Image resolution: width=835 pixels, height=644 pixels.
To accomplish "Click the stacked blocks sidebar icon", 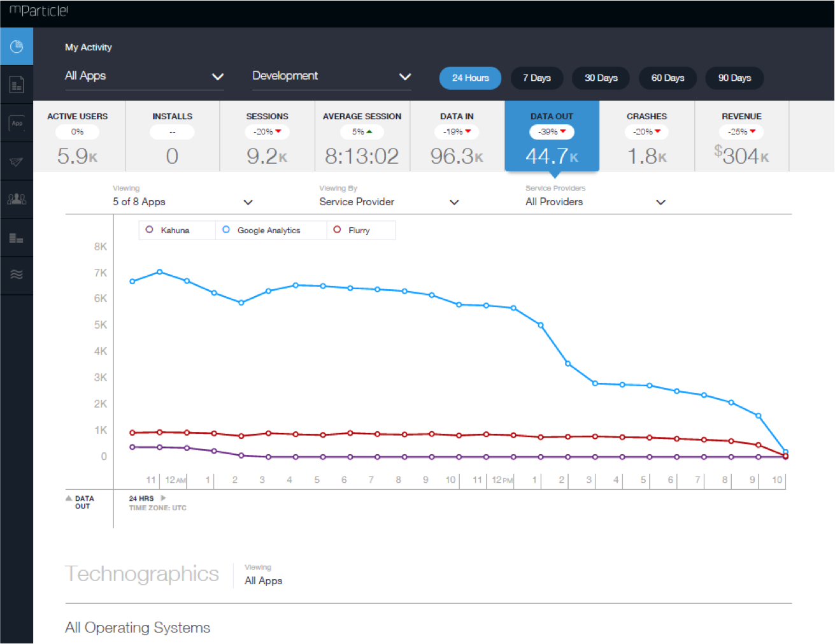I will [x=17, y=238].
